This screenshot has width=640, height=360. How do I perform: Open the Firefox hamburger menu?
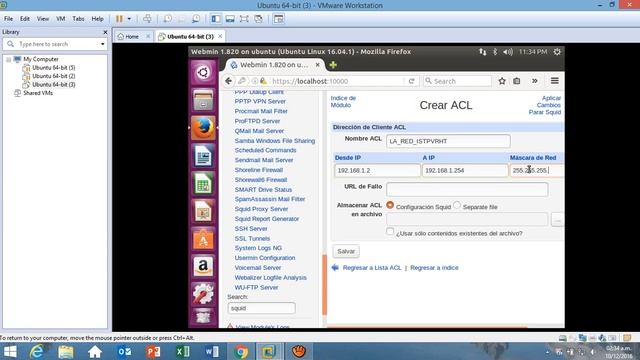[x=554, y=81]
